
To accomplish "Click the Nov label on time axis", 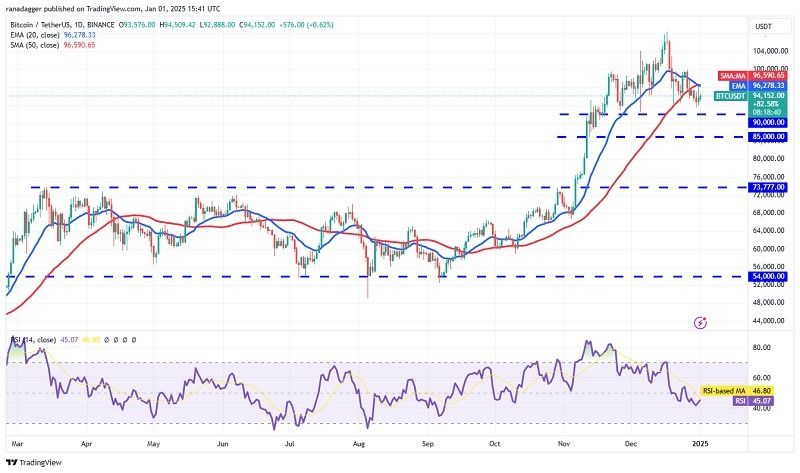I will coord(564,444).
